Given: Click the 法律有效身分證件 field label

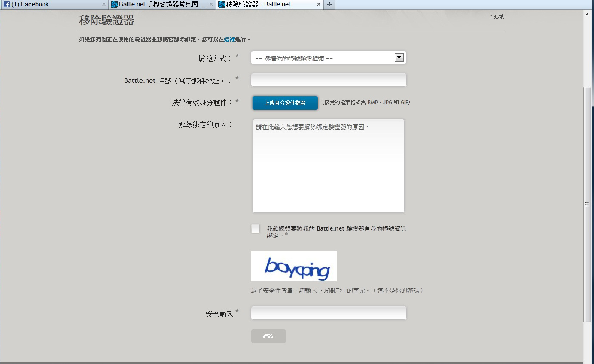Looking at the screenshot, I should pyautogui.click(x=202, y=103).
